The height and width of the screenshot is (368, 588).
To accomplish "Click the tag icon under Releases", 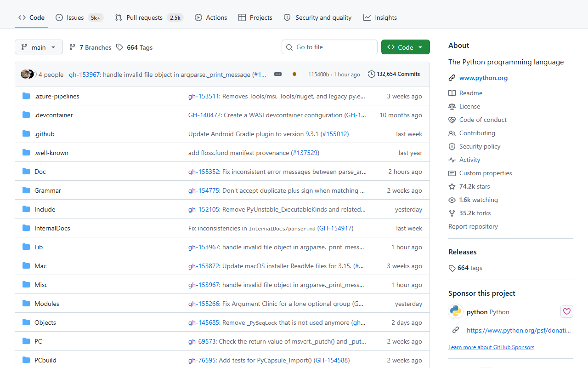I will click(452, 268).
